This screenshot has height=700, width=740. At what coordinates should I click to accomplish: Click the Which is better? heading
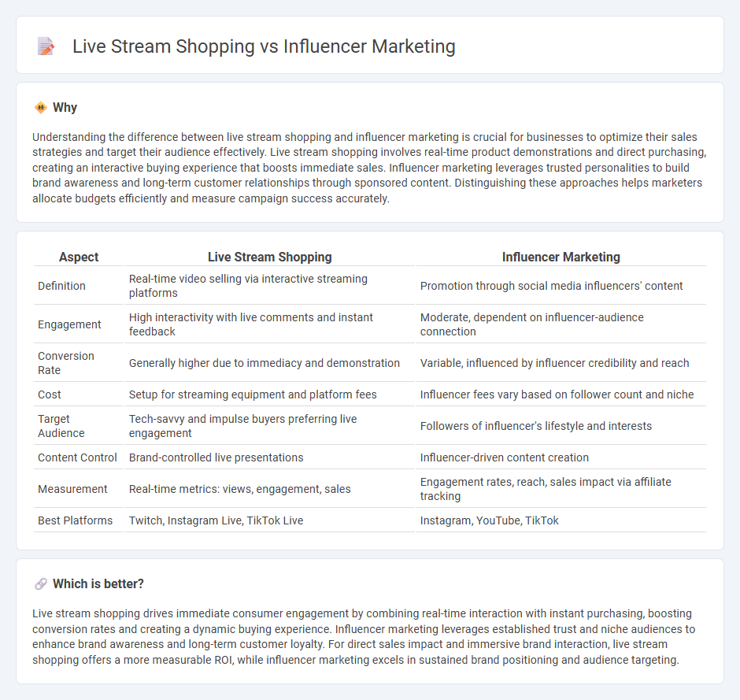98,584
